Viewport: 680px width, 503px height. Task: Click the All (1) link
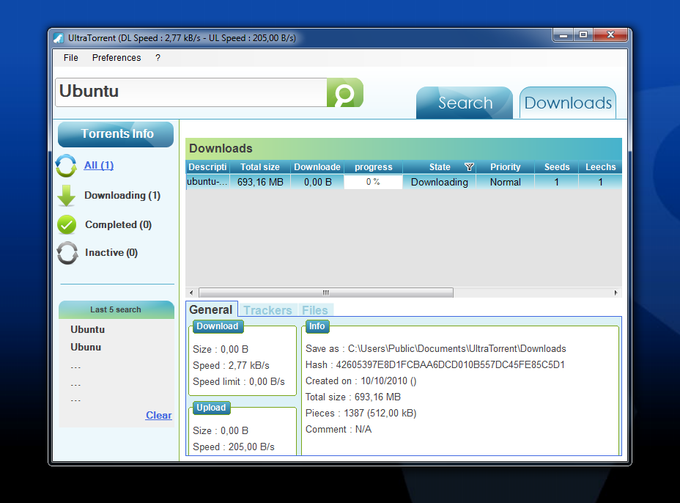pos(99,165)
